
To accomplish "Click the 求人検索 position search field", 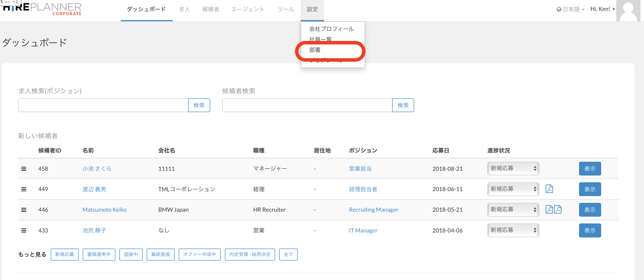I will click(103, 105).
